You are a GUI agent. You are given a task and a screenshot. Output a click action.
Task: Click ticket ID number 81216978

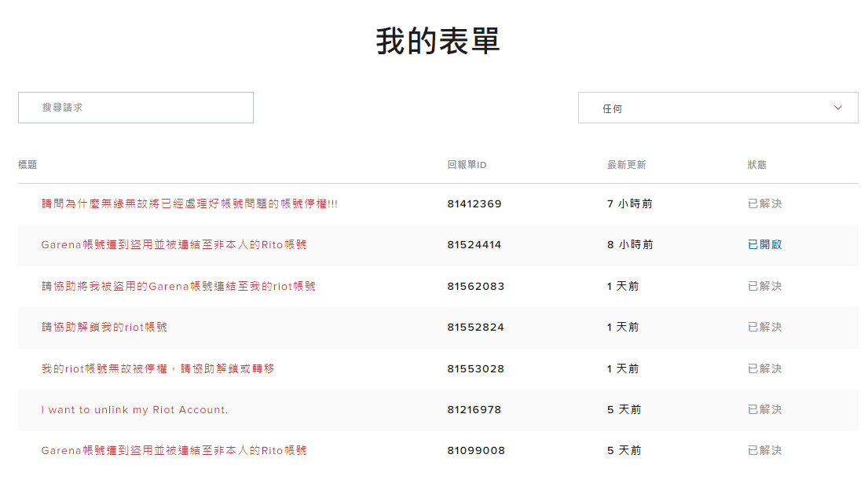click(x=474, y=409)
